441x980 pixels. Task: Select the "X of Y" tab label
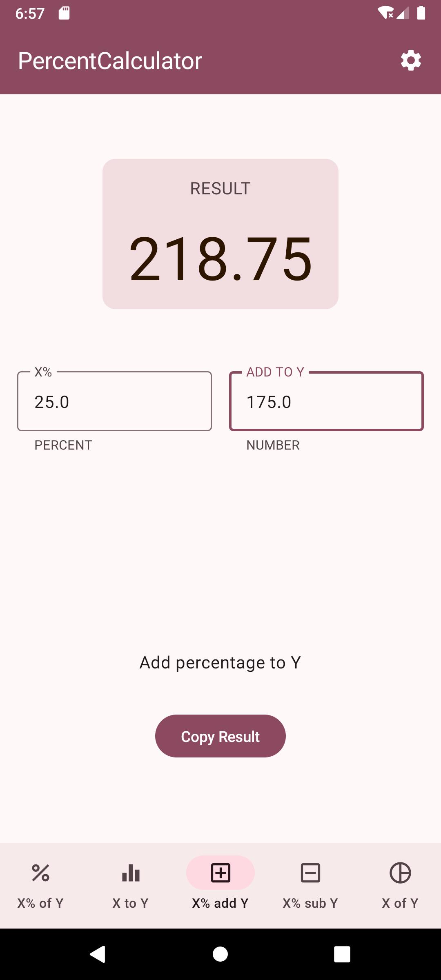tap(400, 903)
